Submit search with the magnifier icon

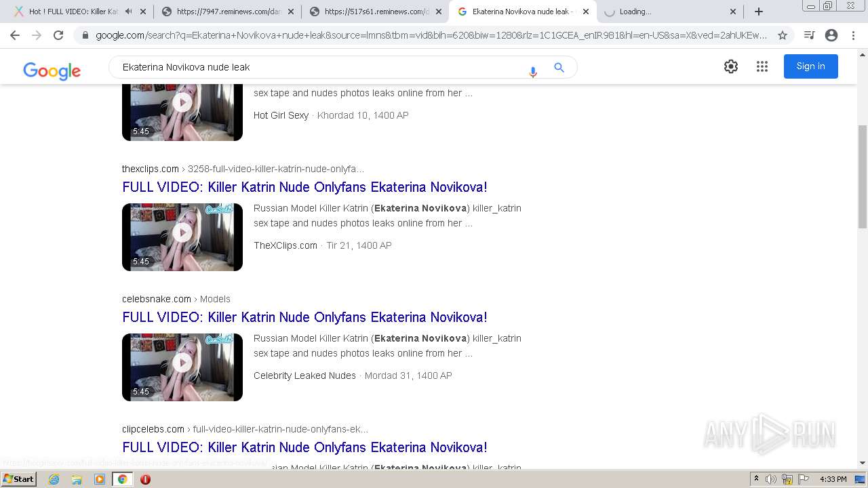(x=559, y=67)
